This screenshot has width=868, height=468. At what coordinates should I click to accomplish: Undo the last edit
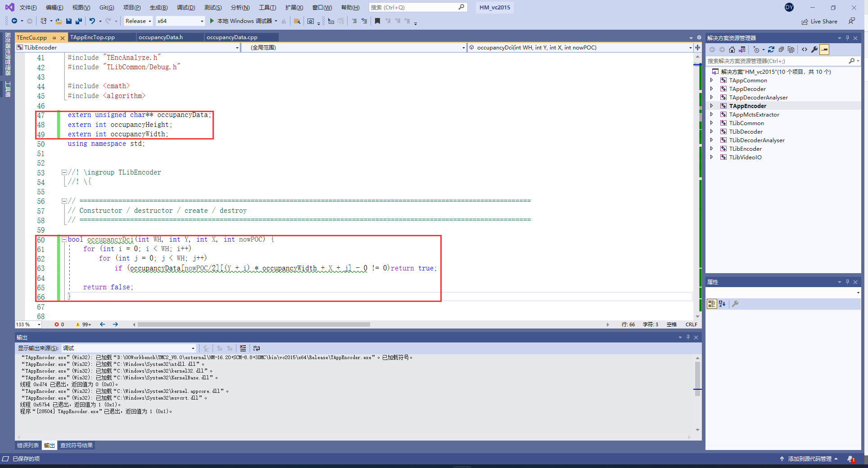(x=92, y=21)
